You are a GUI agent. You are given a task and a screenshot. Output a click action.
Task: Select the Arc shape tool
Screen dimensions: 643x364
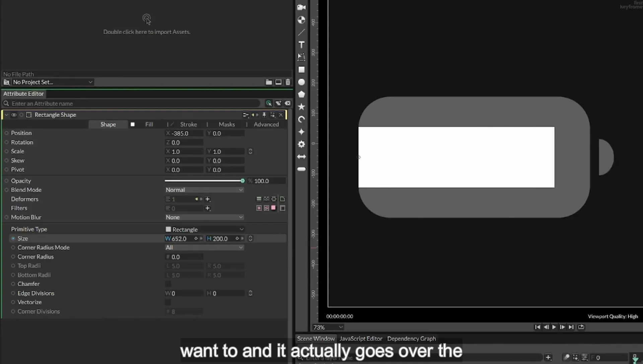pyautogui.click(x=301, y=119)
